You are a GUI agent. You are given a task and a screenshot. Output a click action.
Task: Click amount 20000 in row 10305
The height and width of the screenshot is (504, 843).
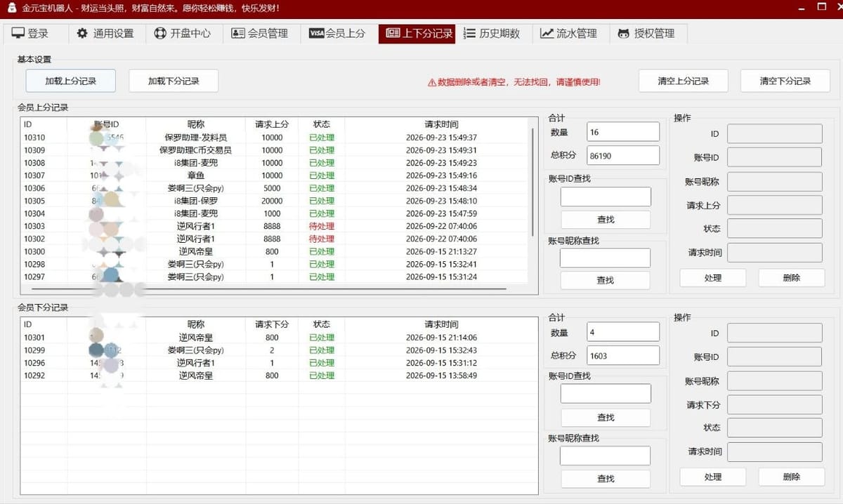[x=272, y=201]
